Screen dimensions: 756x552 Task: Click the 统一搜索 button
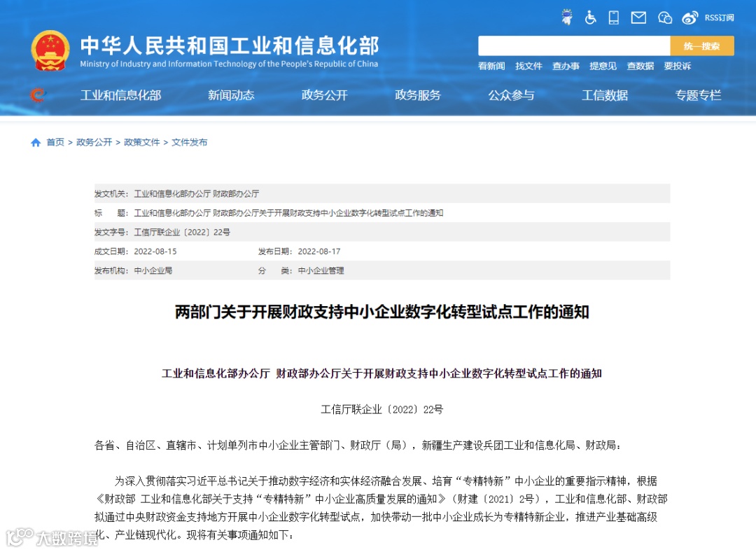click(x=702, y=46)
